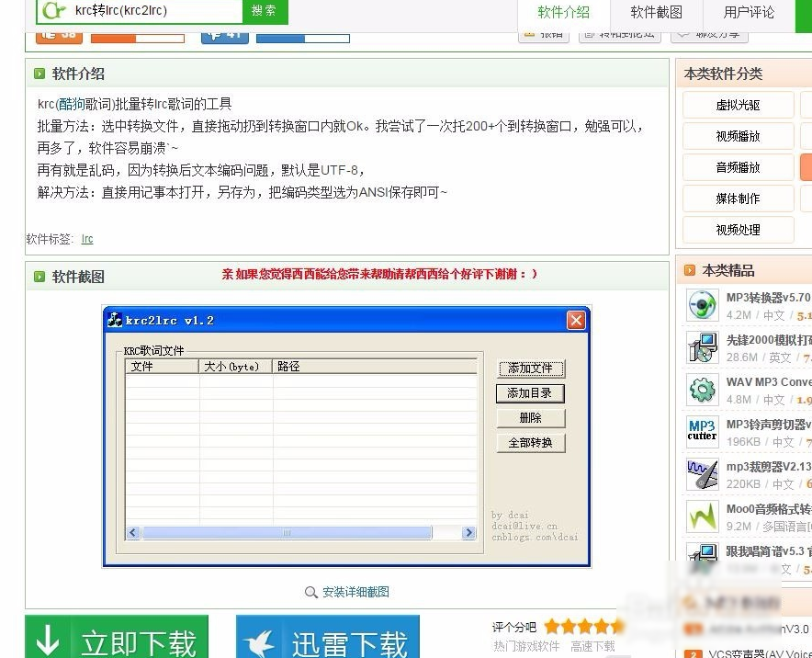This screenshot has width=812, height=658.
Task: Click the WAV MP3 Converter gear icon
Action: click(700, 390)
